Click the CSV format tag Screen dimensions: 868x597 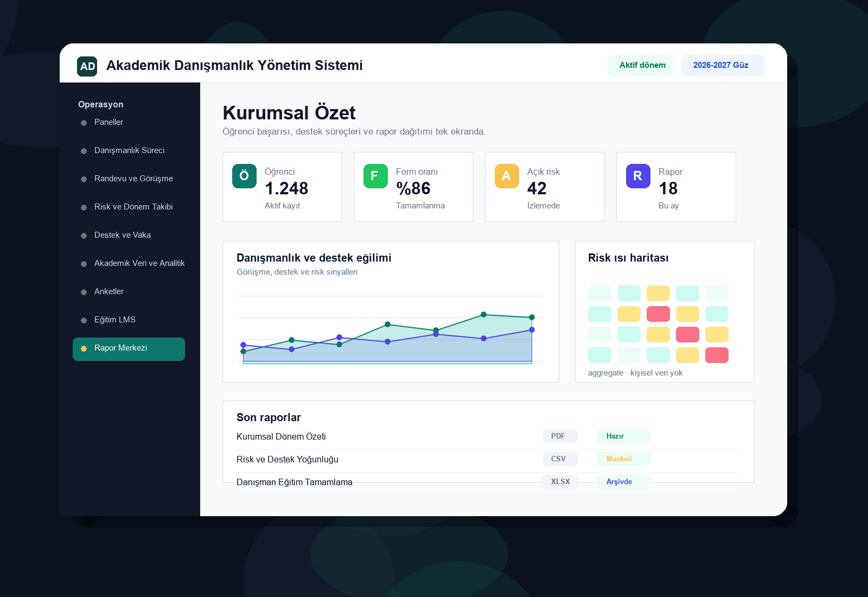(560, 459)
